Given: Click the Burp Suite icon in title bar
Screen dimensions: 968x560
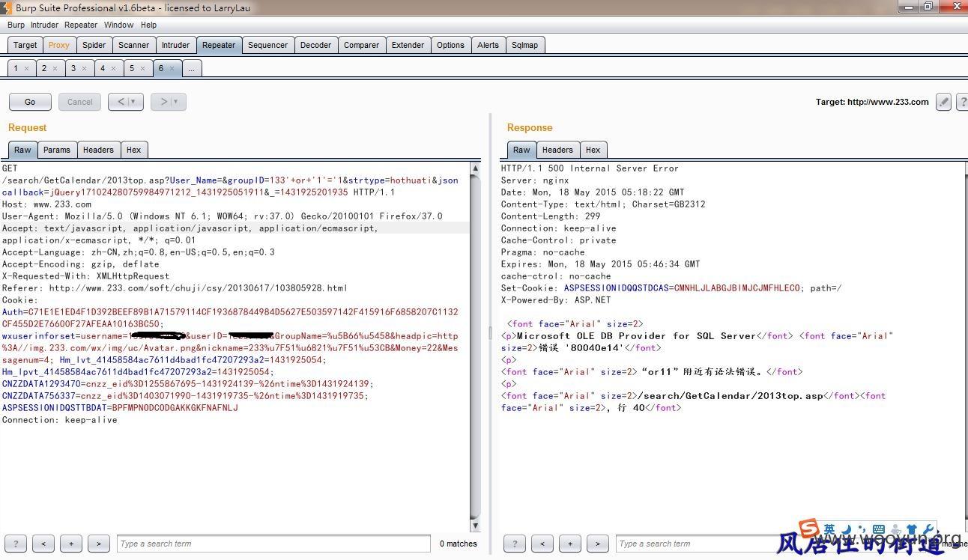Looking at the screenshot, I should click(6, 7).
